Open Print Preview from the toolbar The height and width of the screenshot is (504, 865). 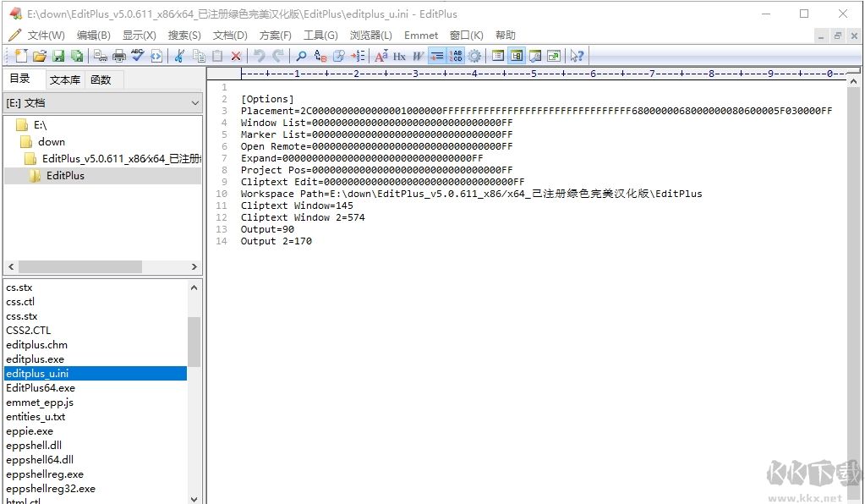pyautogui.click(x=101, y=56)
